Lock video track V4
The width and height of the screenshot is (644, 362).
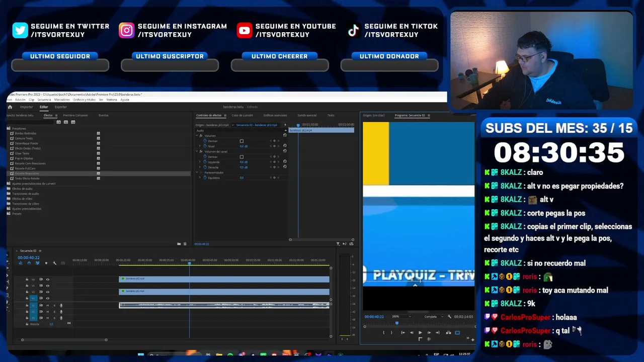[x=27, y=279]
